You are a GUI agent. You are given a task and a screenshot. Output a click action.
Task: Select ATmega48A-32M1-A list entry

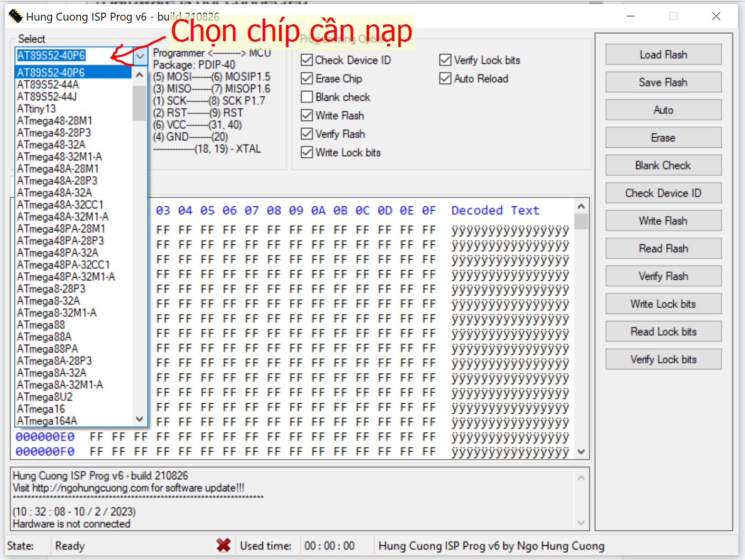(73, 216)
